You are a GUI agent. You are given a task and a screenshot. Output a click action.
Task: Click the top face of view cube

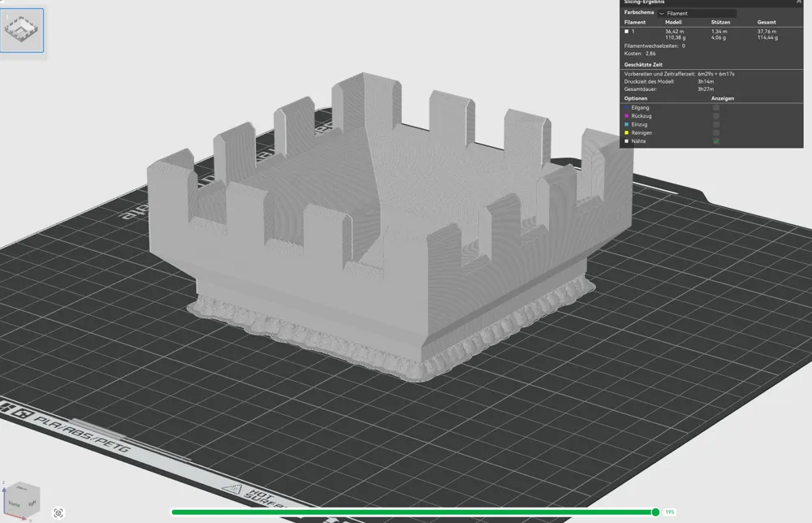point(22,488)
